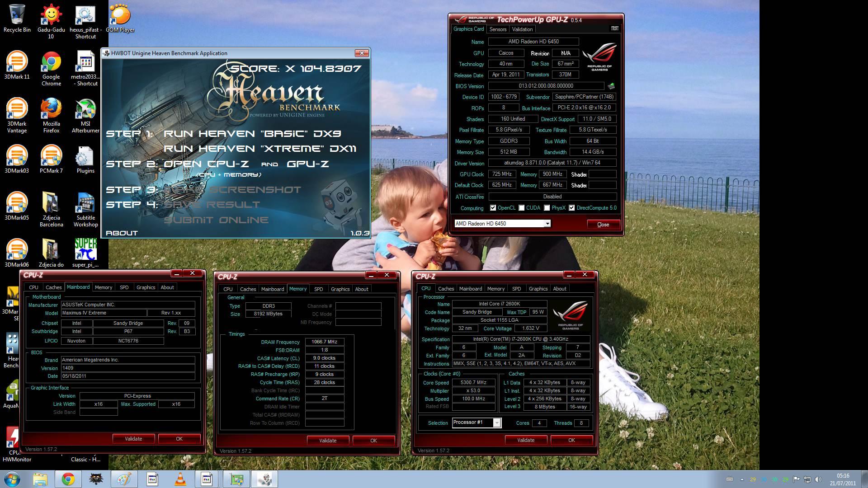This screenshot has height=488, width=868.
Task: Open the Graphics tab in the CPU CPU-Z window
Action: (538, 289)
